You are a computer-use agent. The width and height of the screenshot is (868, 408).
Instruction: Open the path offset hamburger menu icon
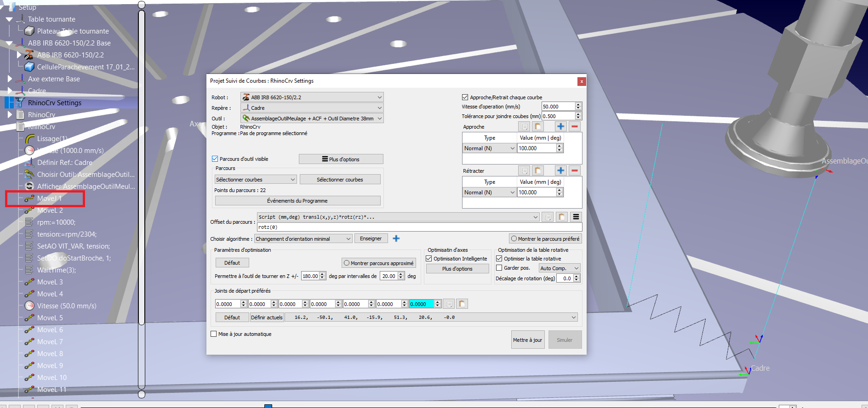point(576,217)
